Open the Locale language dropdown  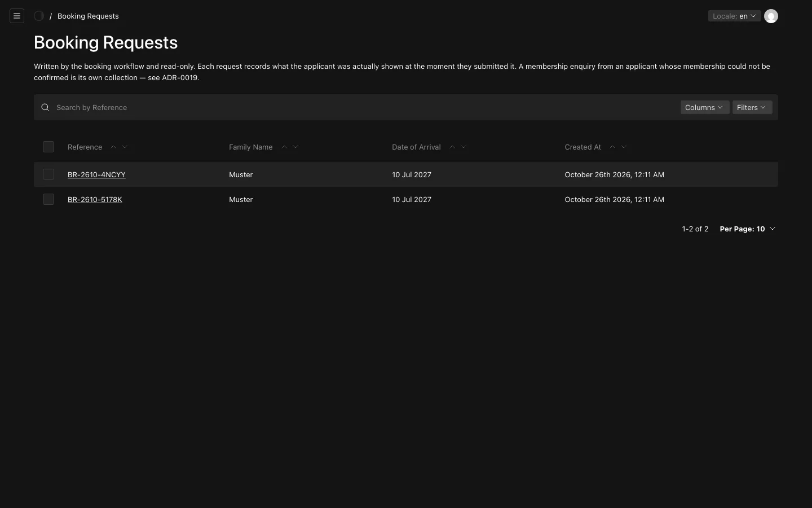tap(734, 16)
